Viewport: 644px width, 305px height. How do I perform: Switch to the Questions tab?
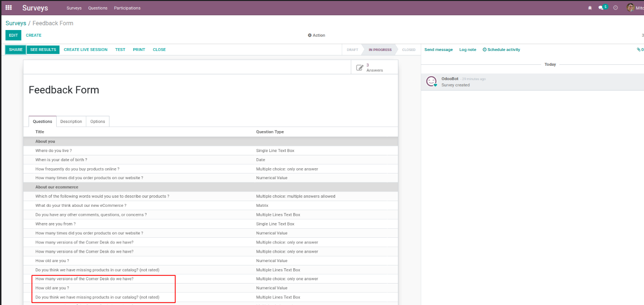tap(42, 122)
